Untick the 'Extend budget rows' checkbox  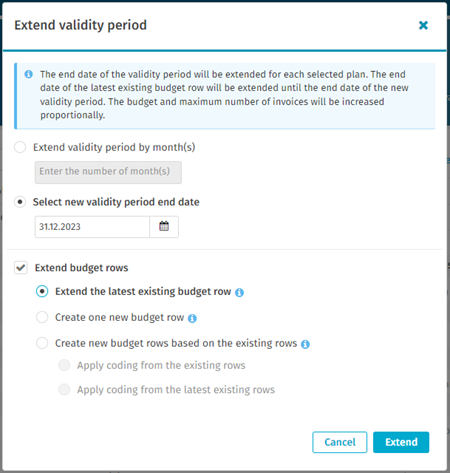coord(21,268)
